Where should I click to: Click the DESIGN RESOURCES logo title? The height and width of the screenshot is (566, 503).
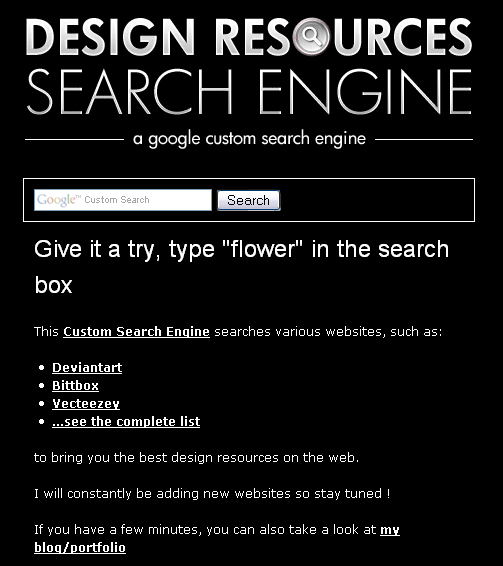click(x=249, y=37)
